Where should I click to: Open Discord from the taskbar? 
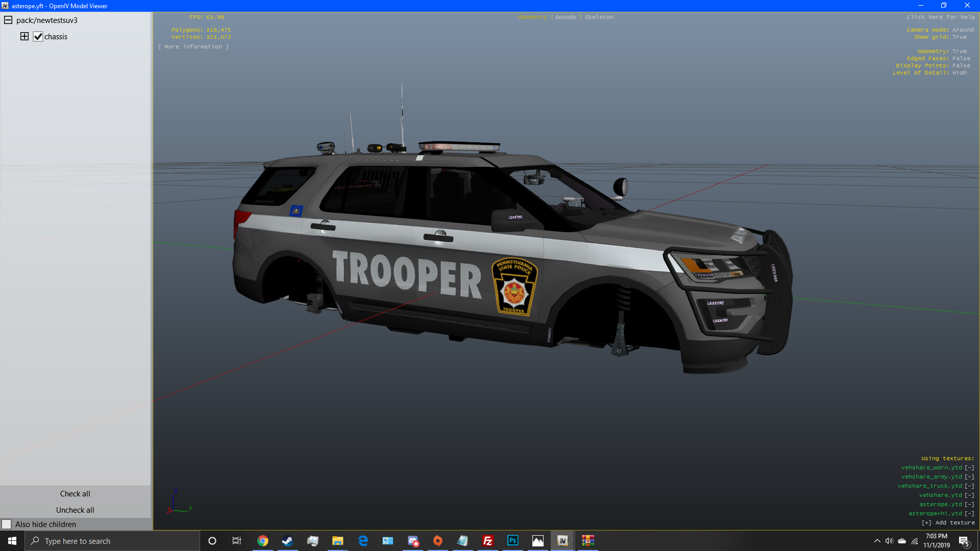pyautogui.click(x=413, y=541)
